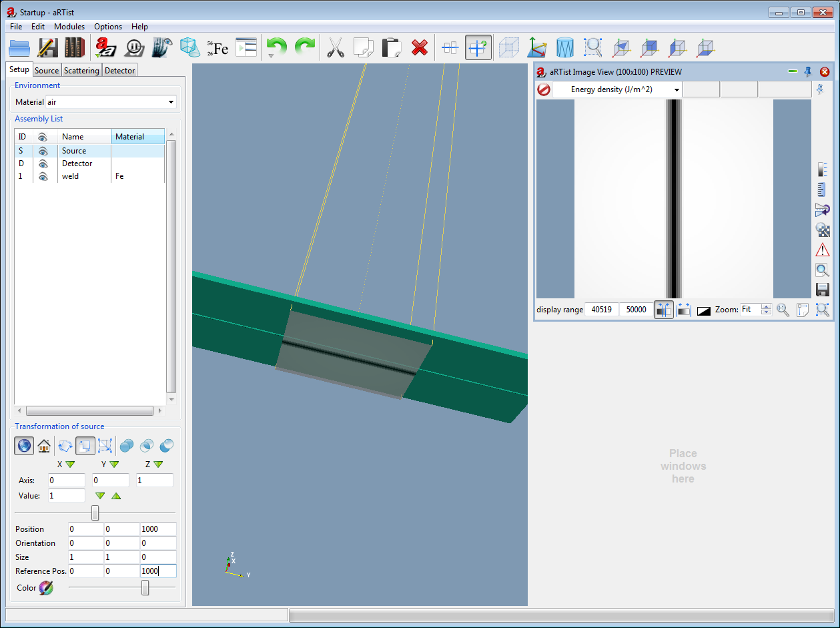Image resolution: width=840 pixels, height=628 pixels.
Task: Select the cube view with left face shaded
Action: (677, 47)
